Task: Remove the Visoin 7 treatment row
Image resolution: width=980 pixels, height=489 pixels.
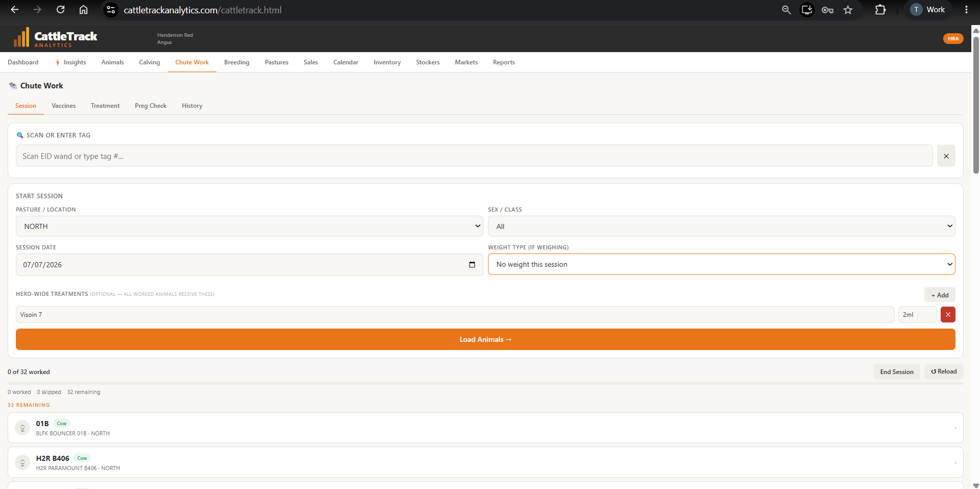Action: [948, 314]
